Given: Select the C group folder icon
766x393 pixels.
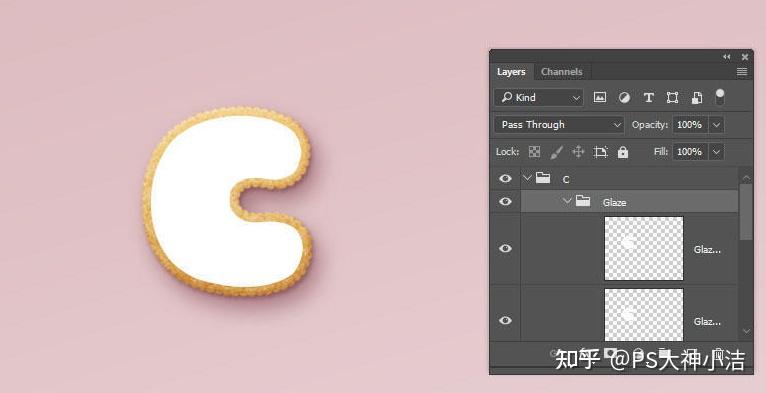Looking at the screenshot, I should [543, 177].
